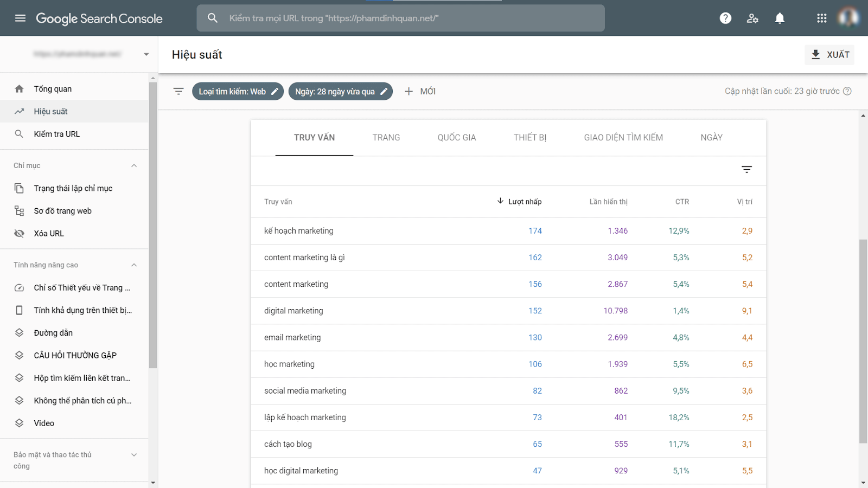
Task: Click the help question mark icon
Action: (x=725, y=18)
